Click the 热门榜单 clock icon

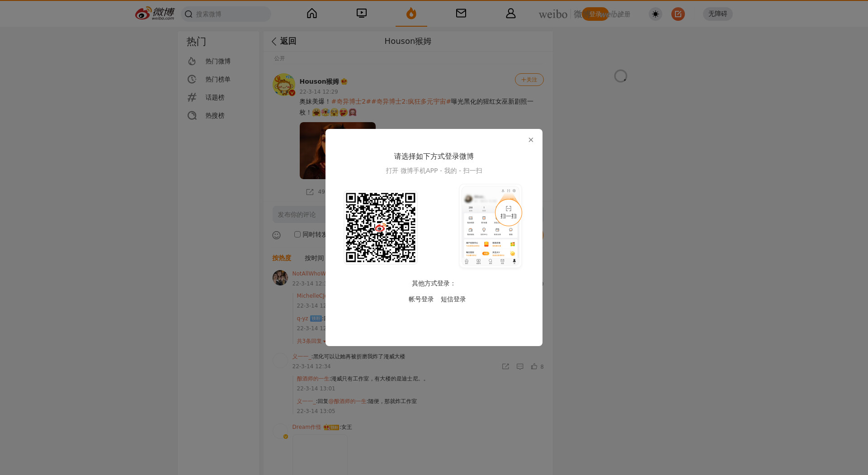tap(192, 79)
